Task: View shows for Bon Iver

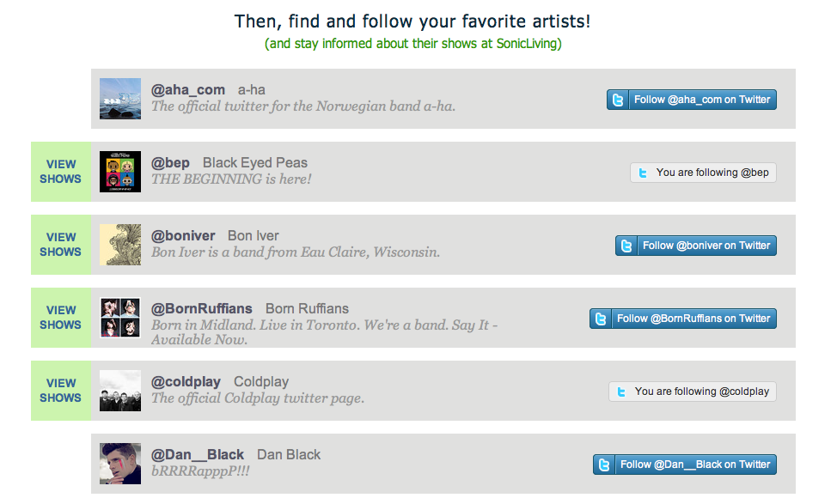Action: coord(60,245)
